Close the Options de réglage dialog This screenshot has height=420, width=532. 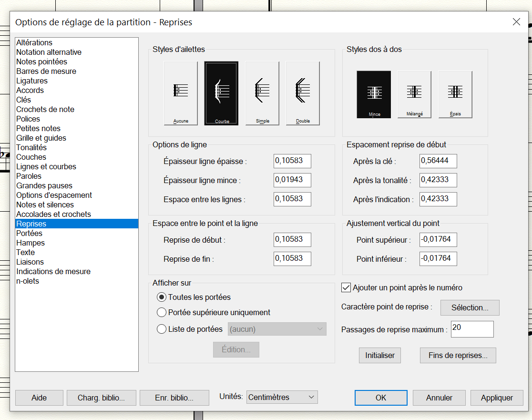pyautogui.click(x=516, y=22)
